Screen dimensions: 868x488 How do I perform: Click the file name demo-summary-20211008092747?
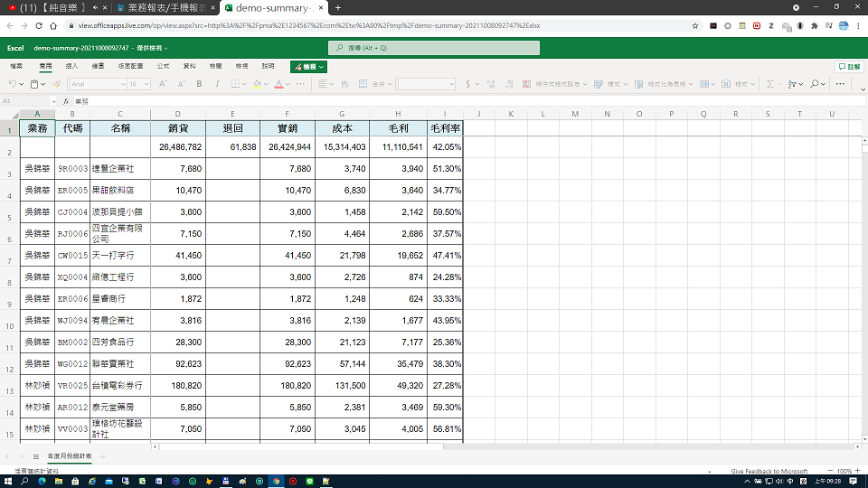81,48
